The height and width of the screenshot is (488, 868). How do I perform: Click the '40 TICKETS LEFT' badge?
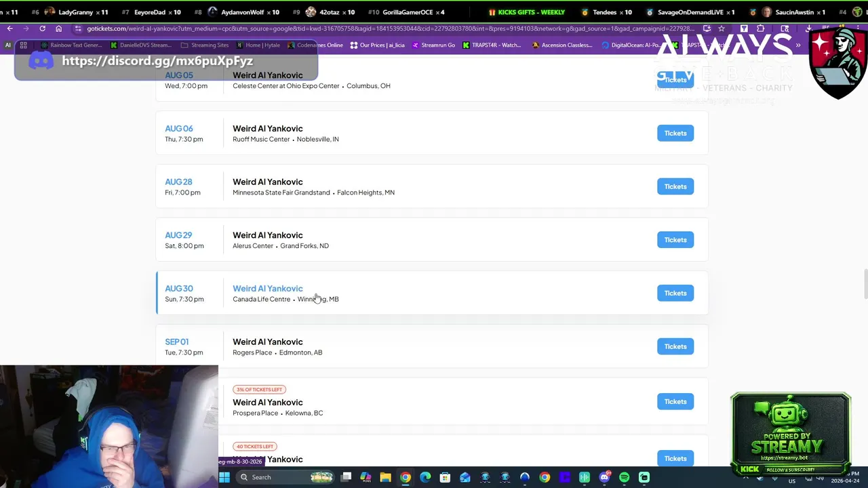point(254,447)
